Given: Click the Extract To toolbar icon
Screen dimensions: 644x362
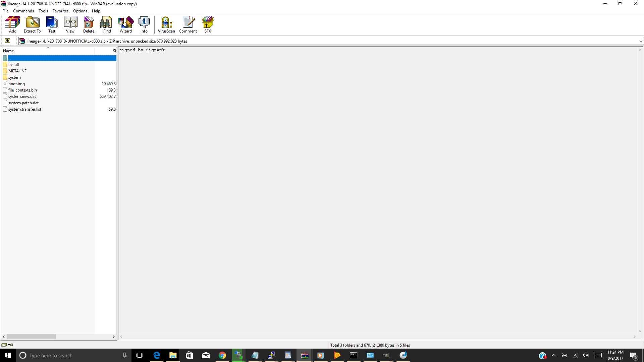Looking at the screenshot, I should click(32, 25).
